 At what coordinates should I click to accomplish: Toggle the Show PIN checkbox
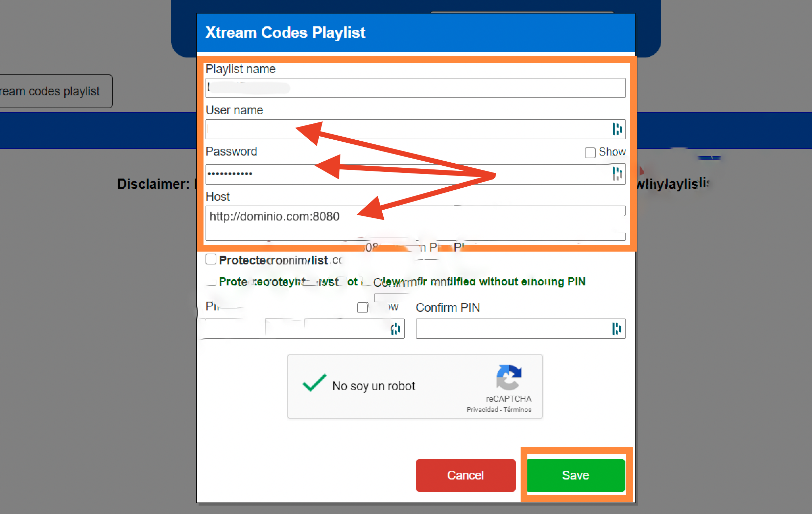click(x=362, y=308)
